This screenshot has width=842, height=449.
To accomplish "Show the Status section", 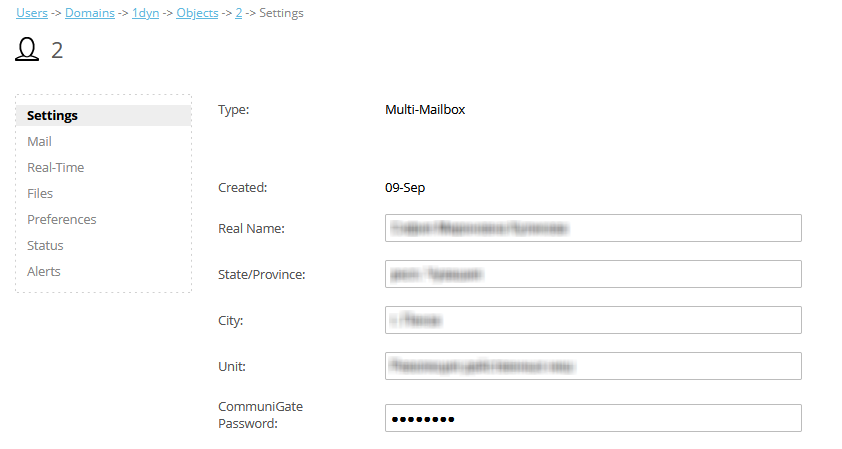I will (45, 245).
